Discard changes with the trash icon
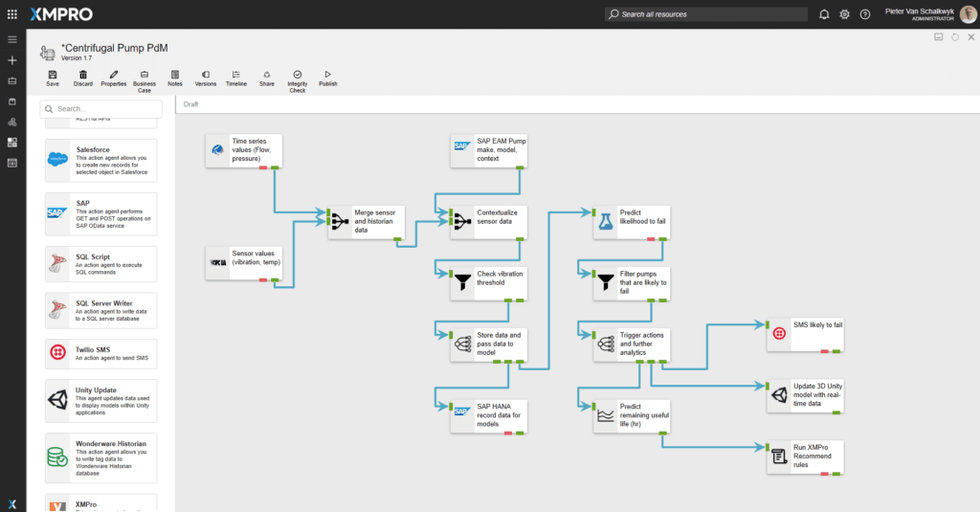Screen dimensions: 980x512 83,75
